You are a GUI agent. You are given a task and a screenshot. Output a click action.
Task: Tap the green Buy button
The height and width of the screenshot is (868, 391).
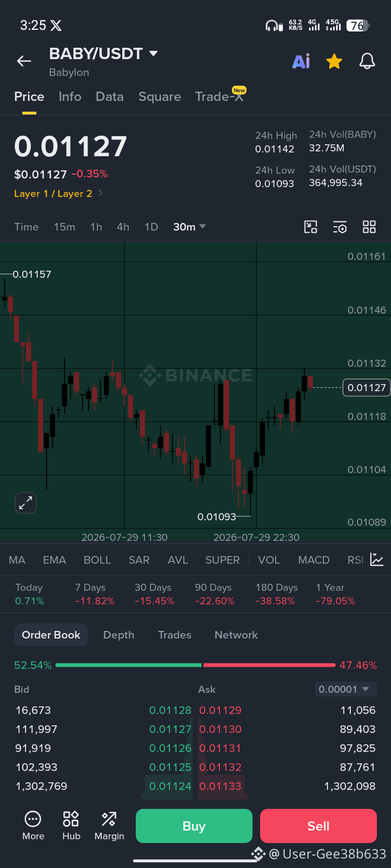[x=194, y=826]
